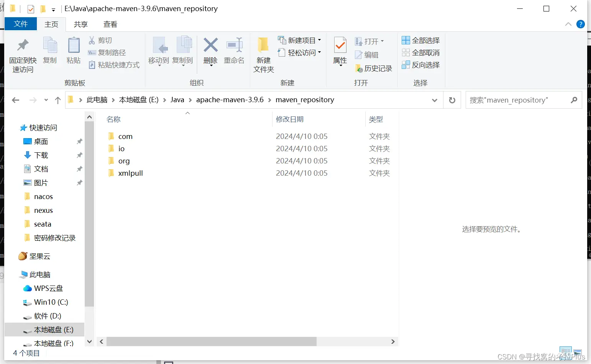Click Select none (全部取消)
Screen dimensions: 591x364
point(421,52)
